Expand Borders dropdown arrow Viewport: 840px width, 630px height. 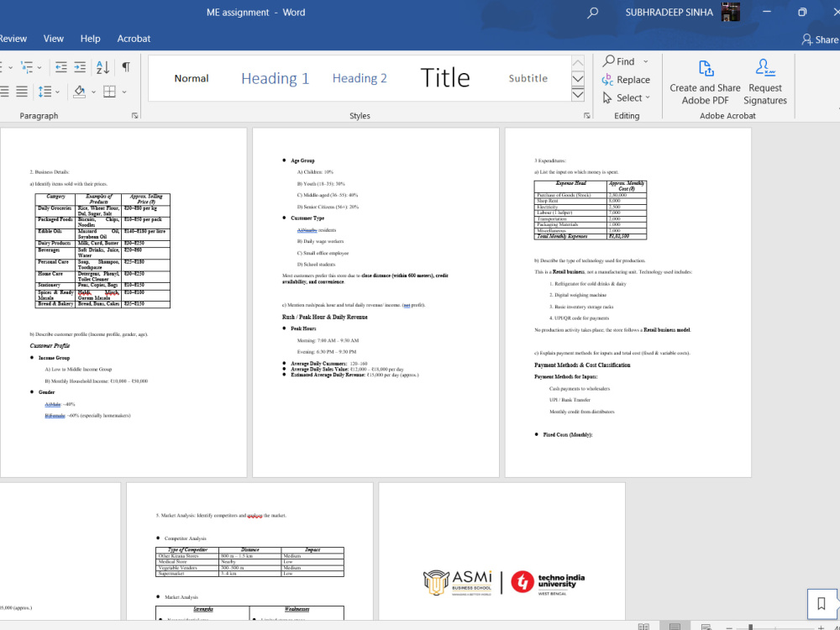point(124,92)
